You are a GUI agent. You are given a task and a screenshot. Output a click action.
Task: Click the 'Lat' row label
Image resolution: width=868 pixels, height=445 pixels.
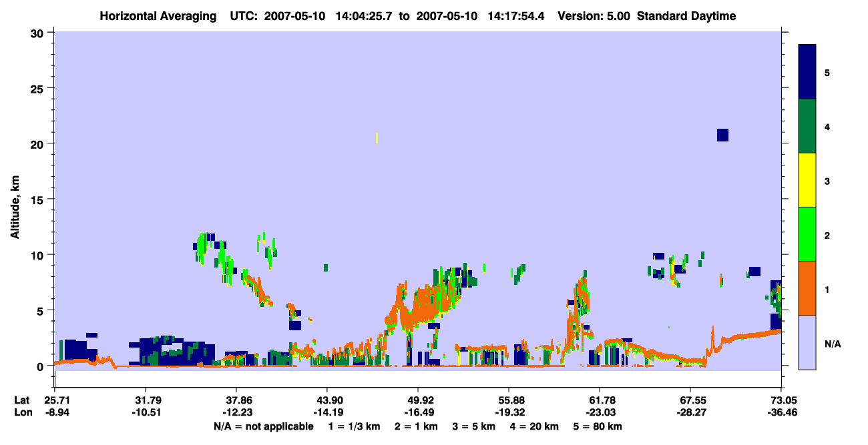click(21, 400)
